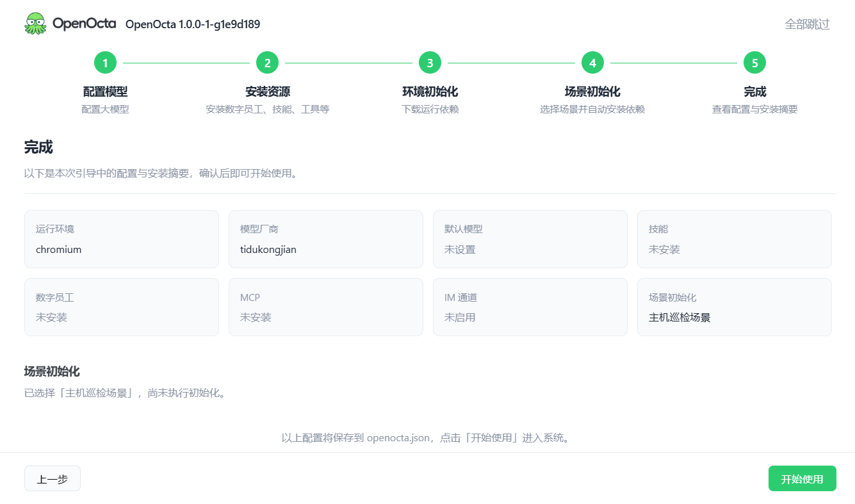Click the 默认模型 未设置 card
This screenshot has height=504, width=855.
[530, 239]
